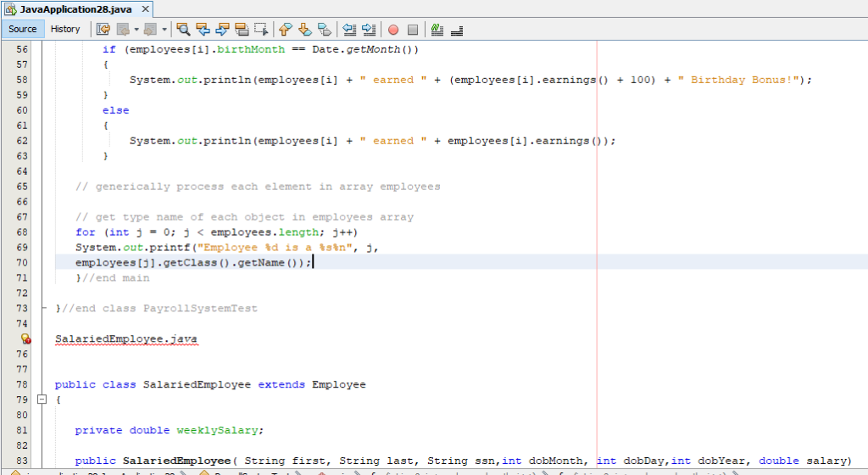Viewport: 868px width, 475px height.
Task: Click the Stop Macro Recording square icon
Action: click(413, 30)
